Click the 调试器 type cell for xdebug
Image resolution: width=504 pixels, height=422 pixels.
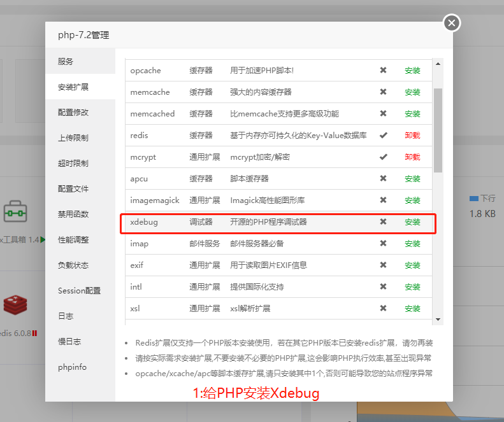click(201, 222)
